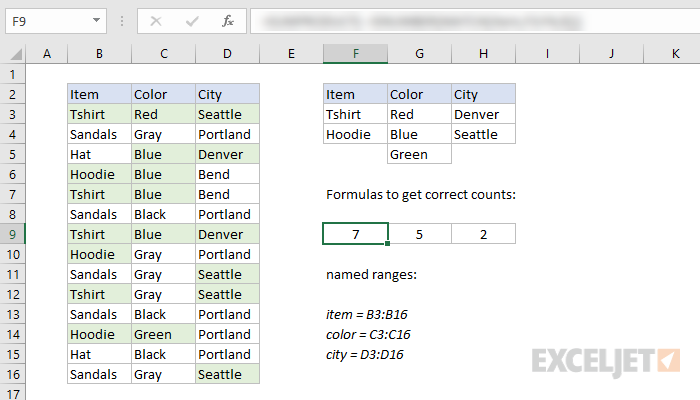The width and height of the screenshot is (700, 400).
Task: Select cell F9 containing count 7
Action: click(355, 234)
